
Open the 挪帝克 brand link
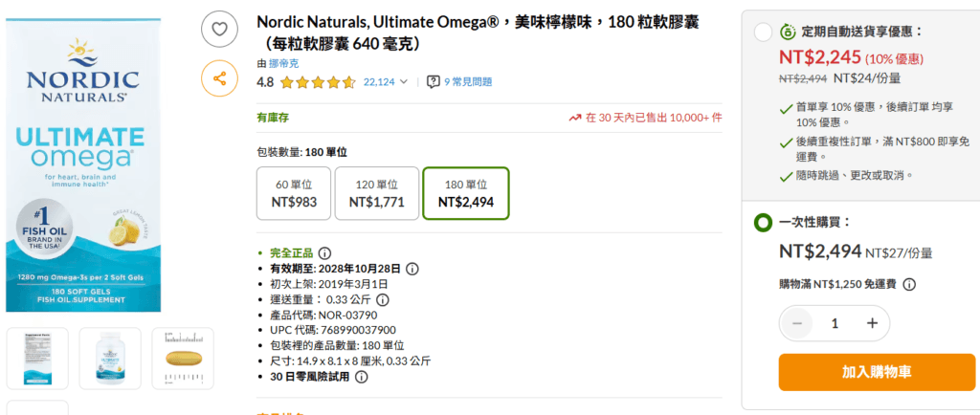[x=283, y=63]
